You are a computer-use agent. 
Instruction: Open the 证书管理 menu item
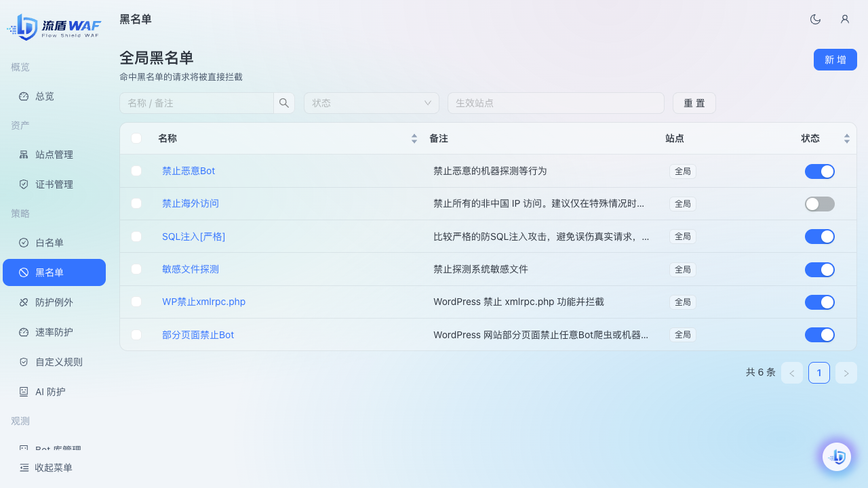(54, 184)
